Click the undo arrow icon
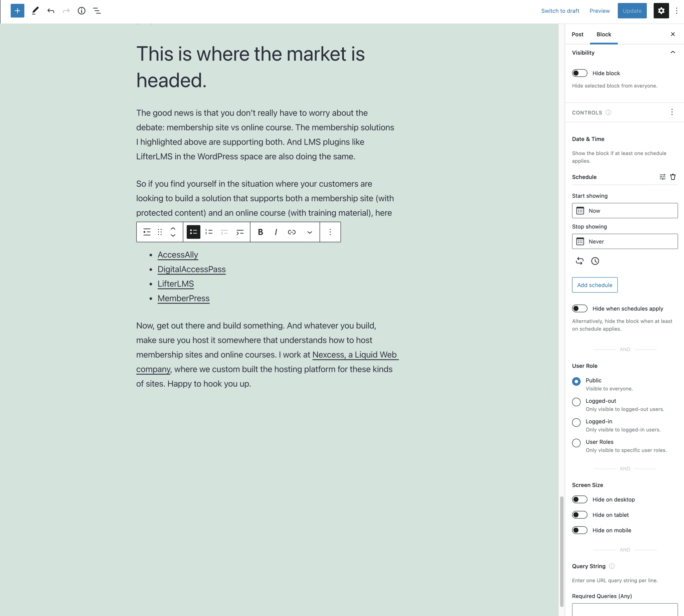Viewport: 684px width, 616px height. point(51,11)
